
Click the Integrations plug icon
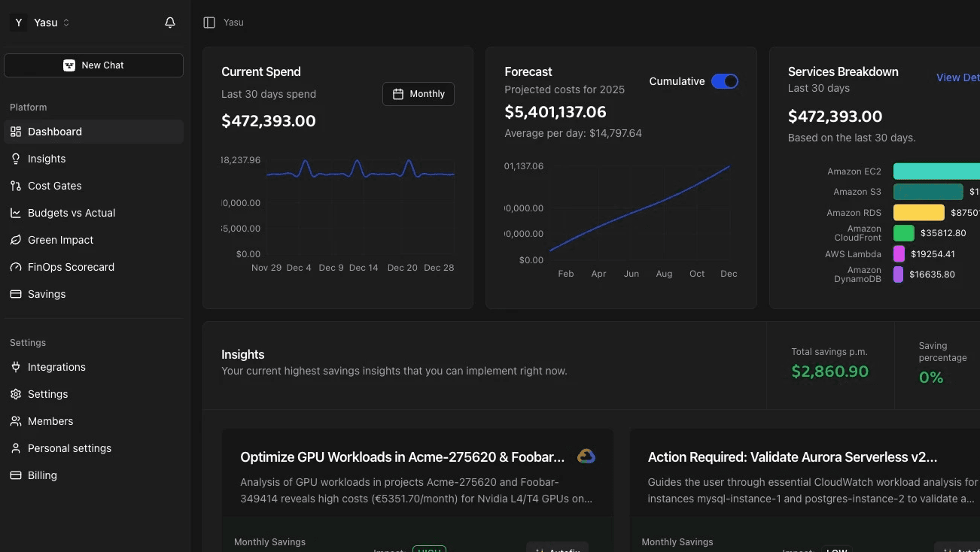tap(16, 367)
